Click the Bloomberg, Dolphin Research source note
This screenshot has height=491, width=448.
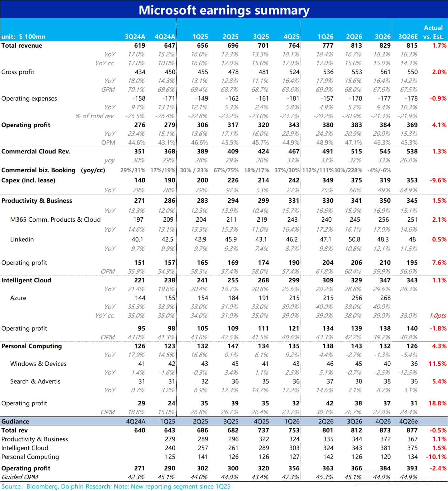116,486
